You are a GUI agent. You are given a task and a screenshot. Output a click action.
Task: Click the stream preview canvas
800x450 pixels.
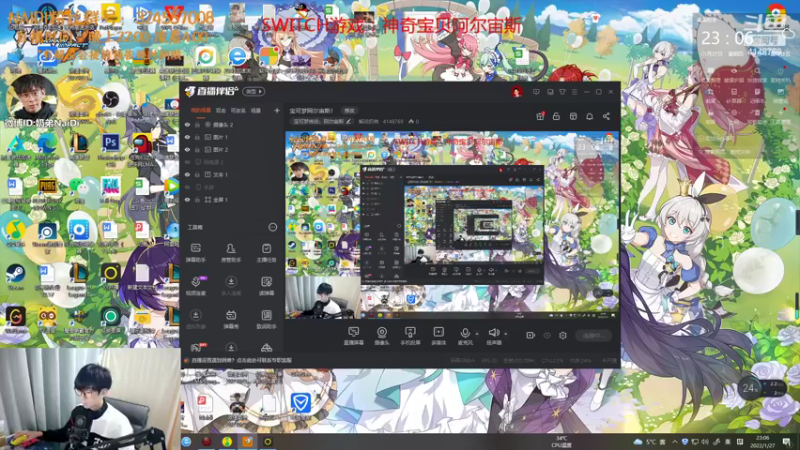coord(452,225)
